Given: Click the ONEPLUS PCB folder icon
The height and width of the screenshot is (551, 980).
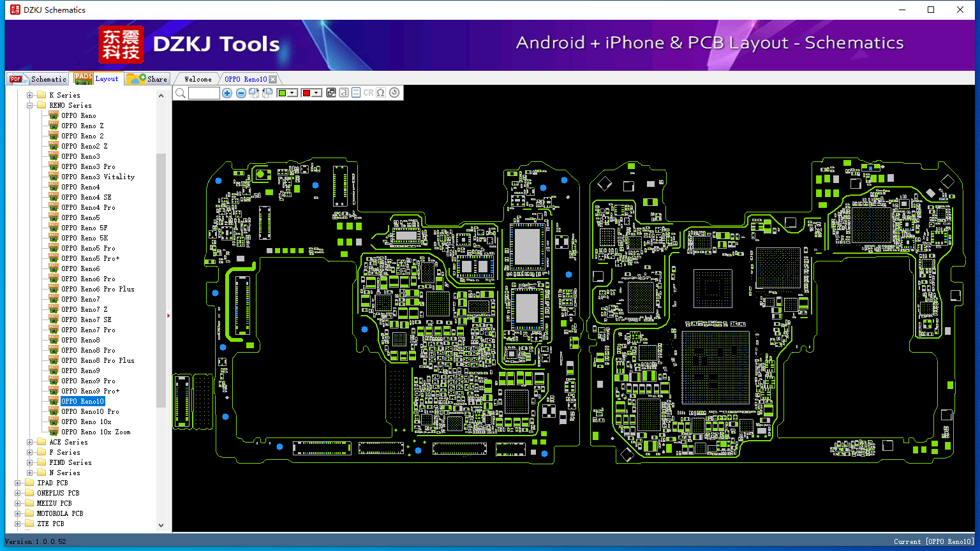Looking at the screenshot, I should 29,493.
